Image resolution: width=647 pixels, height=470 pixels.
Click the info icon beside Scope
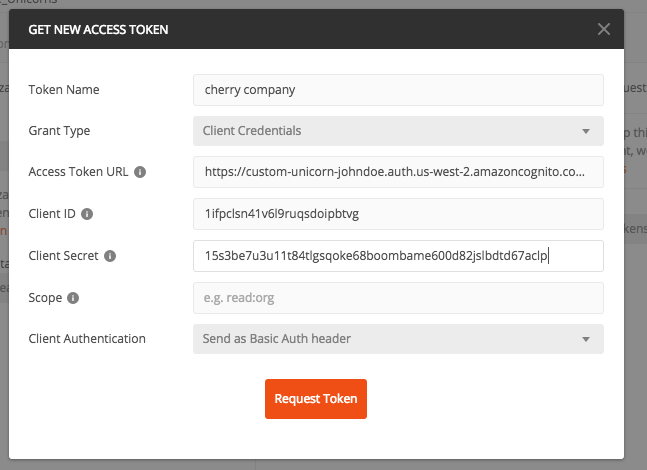pyautogui.click(x=73, y=298)
